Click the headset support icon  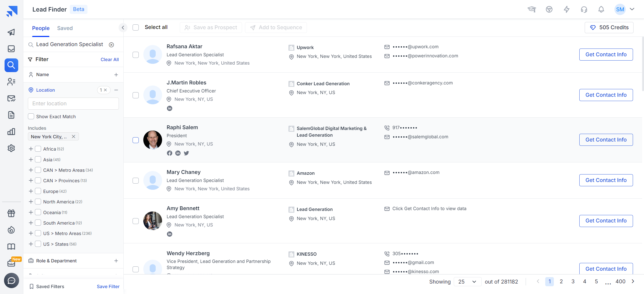pos(584,10)
